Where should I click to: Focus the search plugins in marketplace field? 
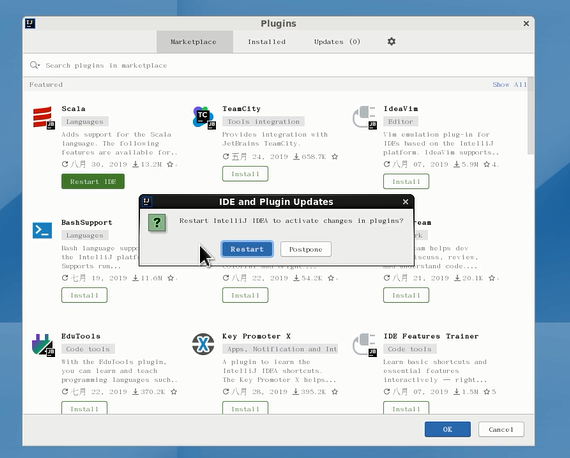[278, 65]
